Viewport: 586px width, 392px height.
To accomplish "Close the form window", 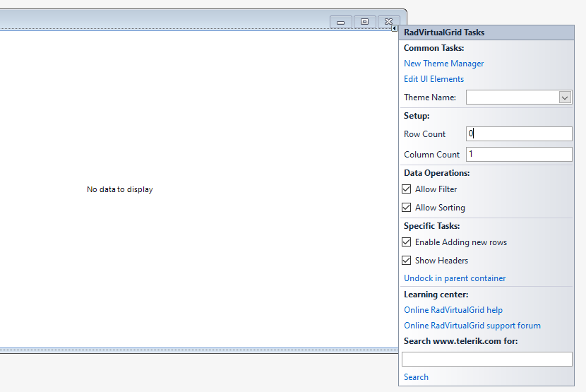I will 389,22.
